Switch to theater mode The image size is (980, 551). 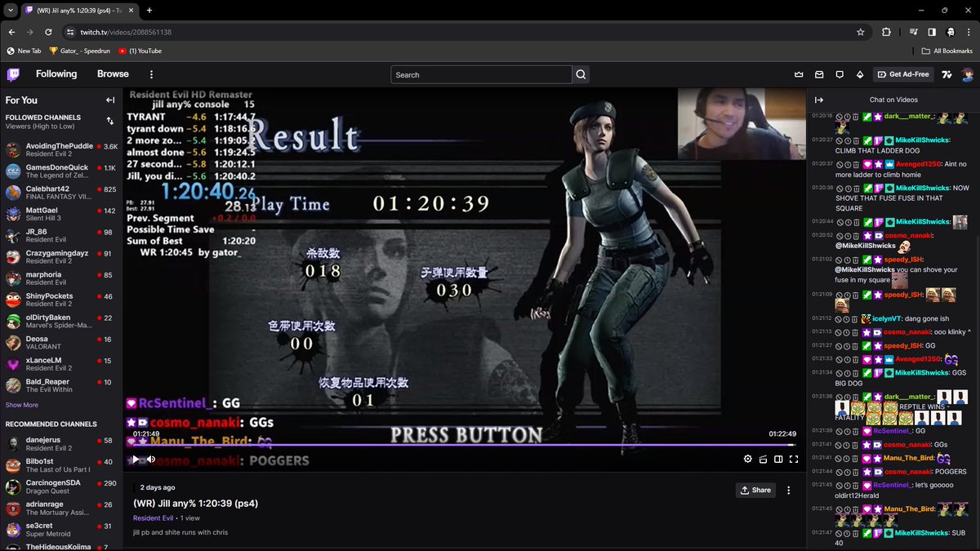point(778,460)
